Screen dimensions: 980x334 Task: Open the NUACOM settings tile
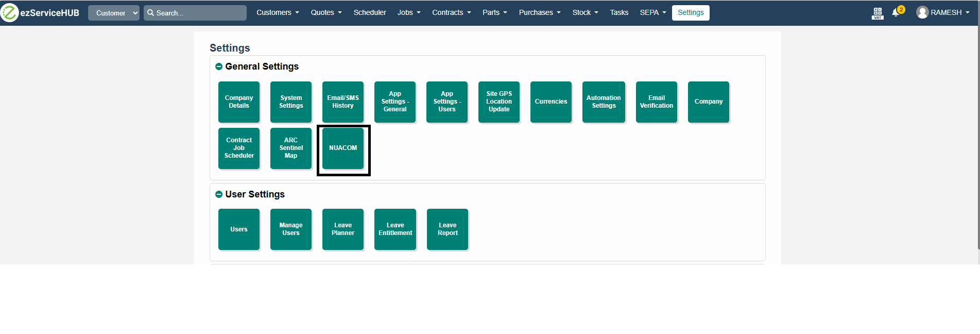tap(343, 148)
